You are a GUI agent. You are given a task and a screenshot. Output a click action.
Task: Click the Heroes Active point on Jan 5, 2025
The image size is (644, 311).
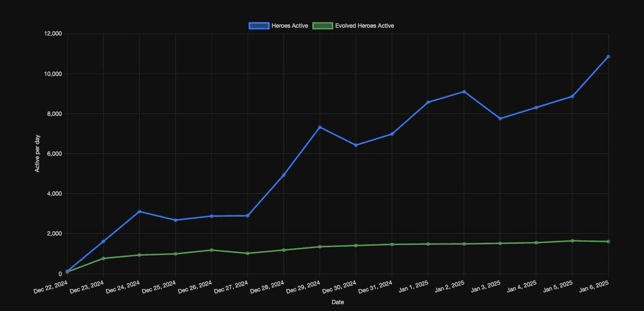572,97
